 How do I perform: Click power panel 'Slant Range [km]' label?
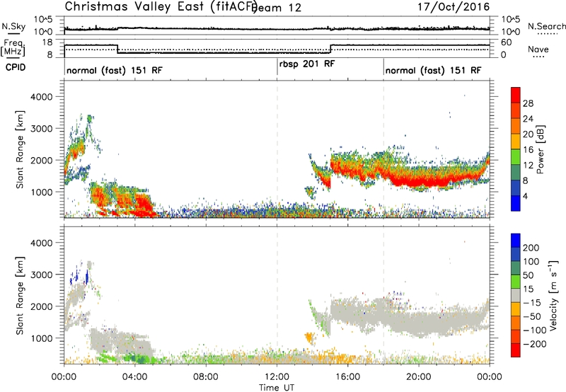(20, 149)
